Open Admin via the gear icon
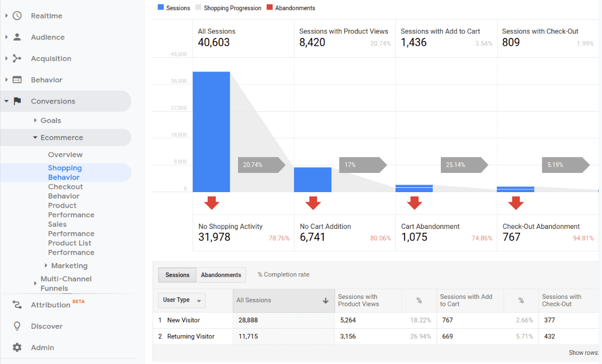 pos(17,347)
